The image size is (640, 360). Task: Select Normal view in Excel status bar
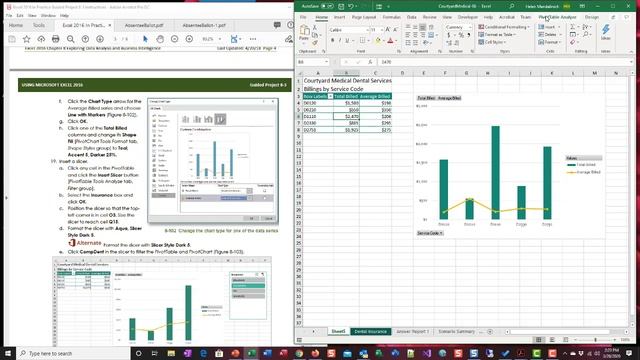tap(538, 340)
